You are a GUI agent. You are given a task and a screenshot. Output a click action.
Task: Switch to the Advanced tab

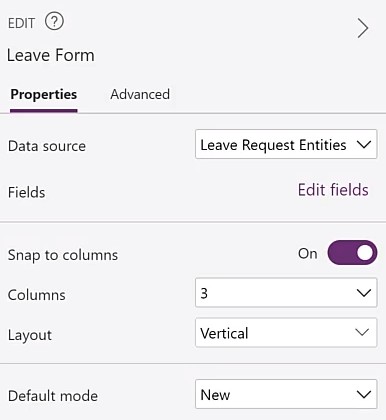[x=140, y=94]
